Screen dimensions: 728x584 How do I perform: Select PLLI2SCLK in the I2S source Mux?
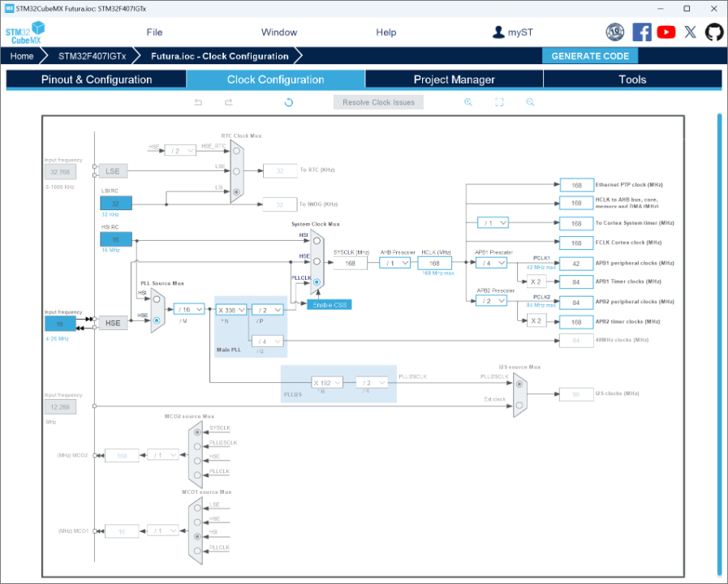pos(519,384)
